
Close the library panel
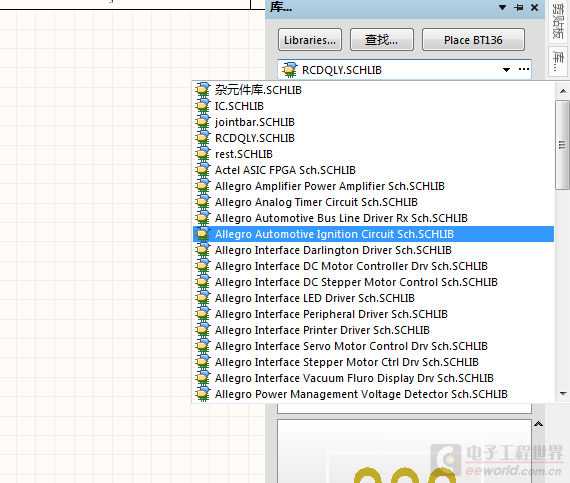tap(534, 7)
